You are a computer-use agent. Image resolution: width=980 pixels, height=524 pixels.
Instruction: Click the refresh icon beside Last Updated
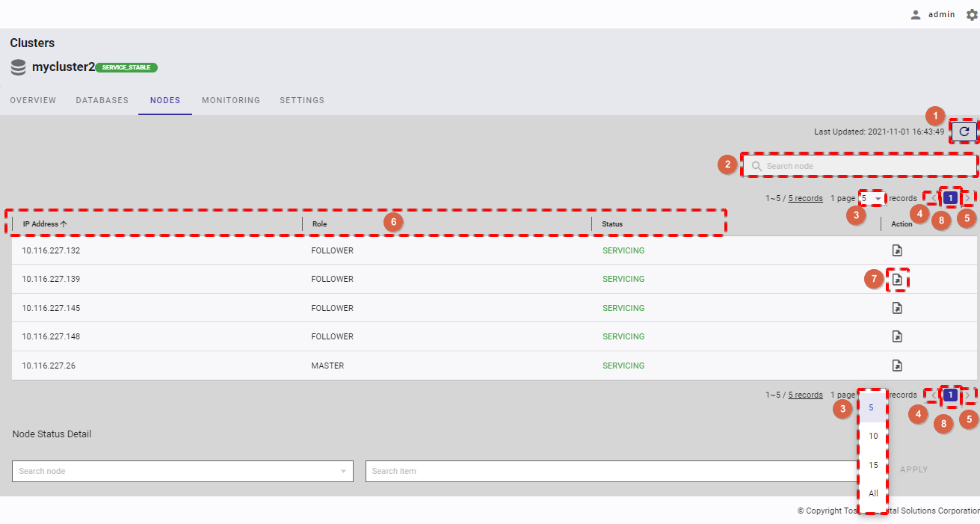point(964,132)
